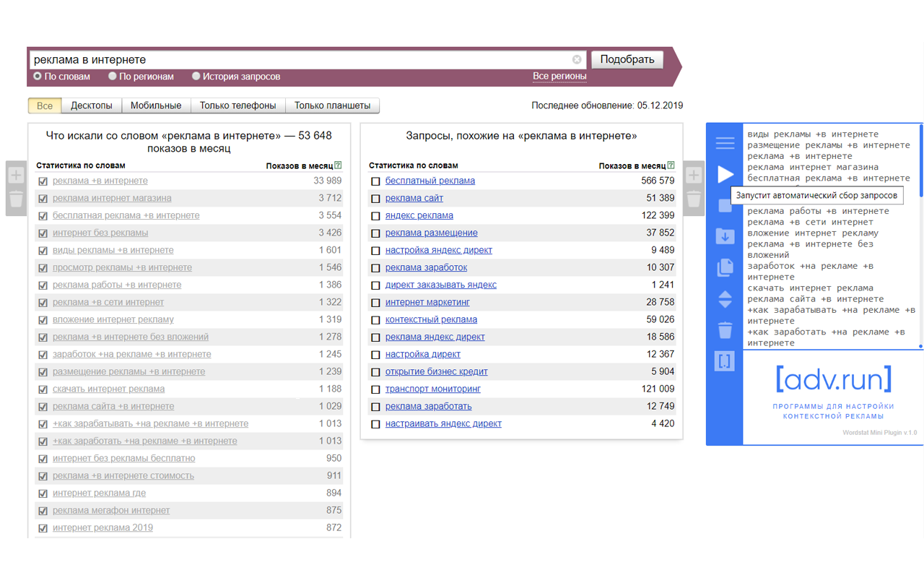Click the sort up-down arrows icon
The height and width of the screenshot is (578, 924).
point(725,299)
